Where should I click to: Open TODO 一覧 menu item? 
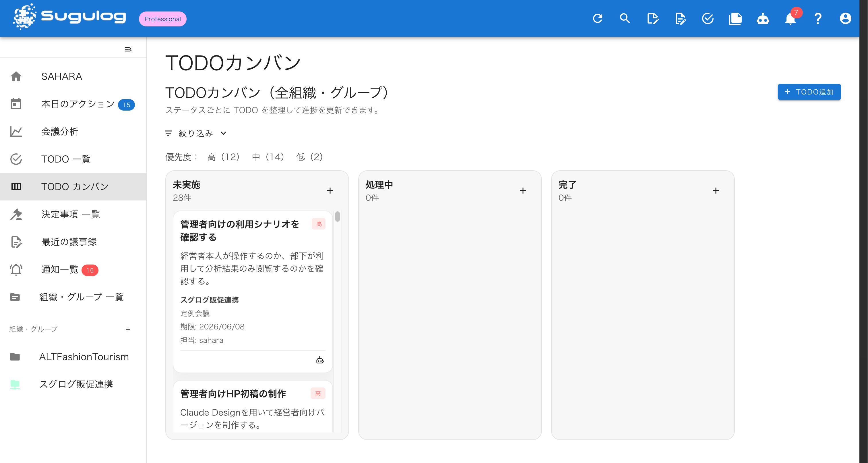click(73, 159)
